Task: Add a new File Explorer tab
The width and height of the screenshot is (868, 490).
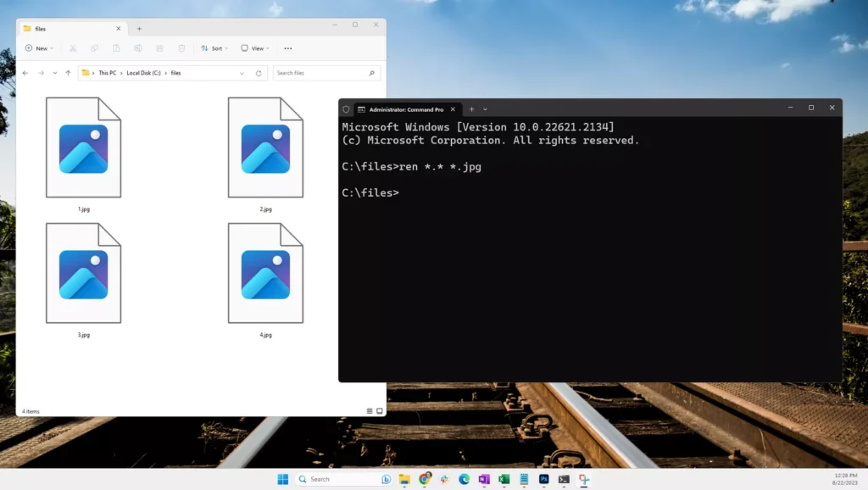Action: point(140,29)
